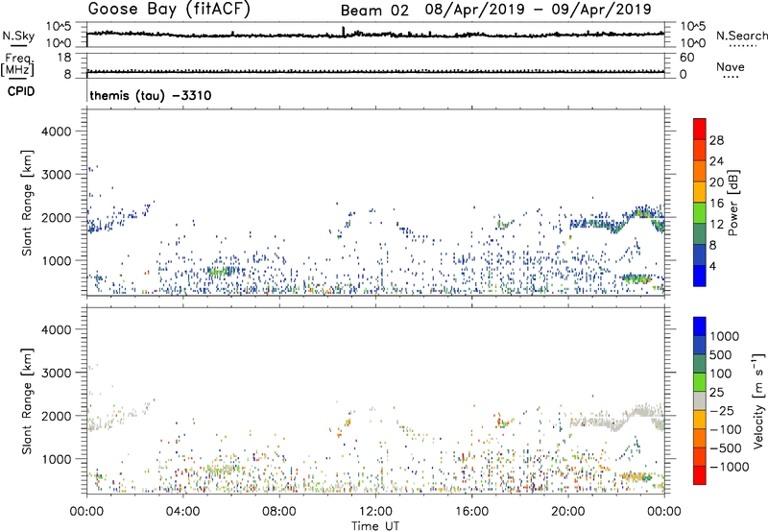The image size is (768, 532).
Task: Click the "18" tick on the frequency axis
Action: 64,58
